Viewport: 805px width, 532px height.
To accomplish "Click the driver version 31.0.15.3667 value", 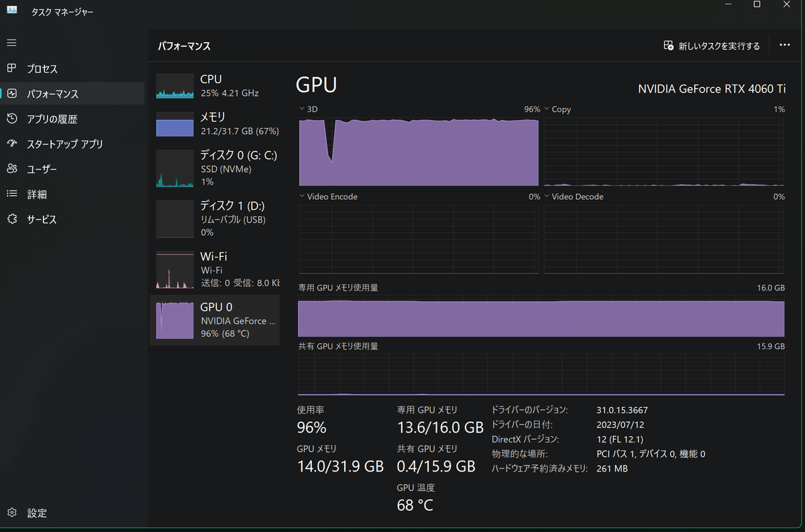I will [622, 410].
